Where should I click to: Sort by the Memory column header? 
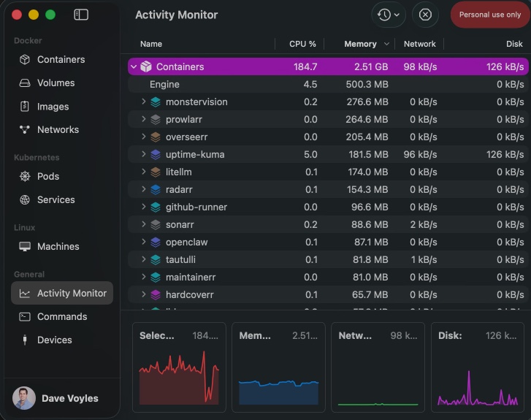pos(360,44)
